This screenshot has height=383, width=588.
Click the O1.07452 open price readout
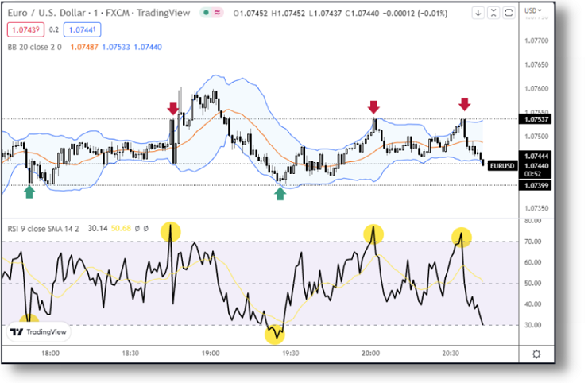250,14
